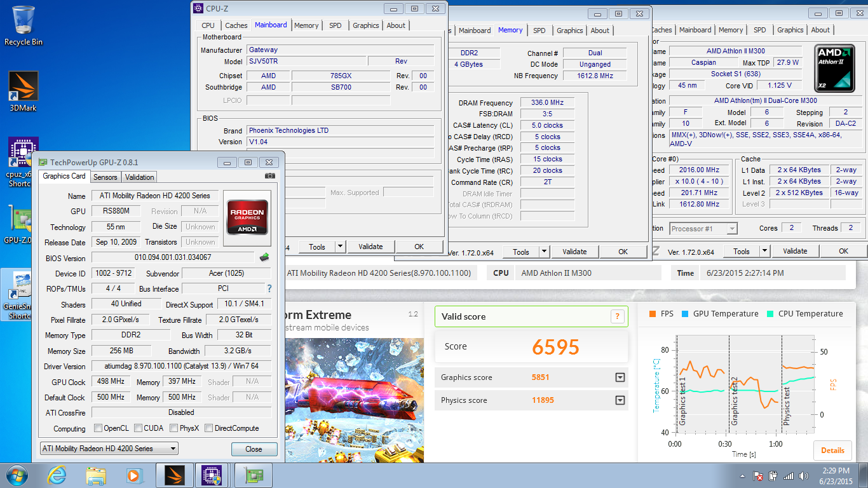Viewport: 868px width, 488px height.
Task: Click the GPU-Z camera screenshot icon
Action: tap(270, 176)
